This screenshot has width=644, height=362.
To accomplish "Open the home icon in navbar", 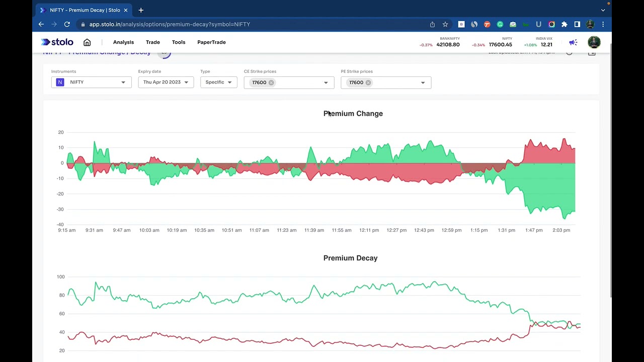I will tap(87, 42).
